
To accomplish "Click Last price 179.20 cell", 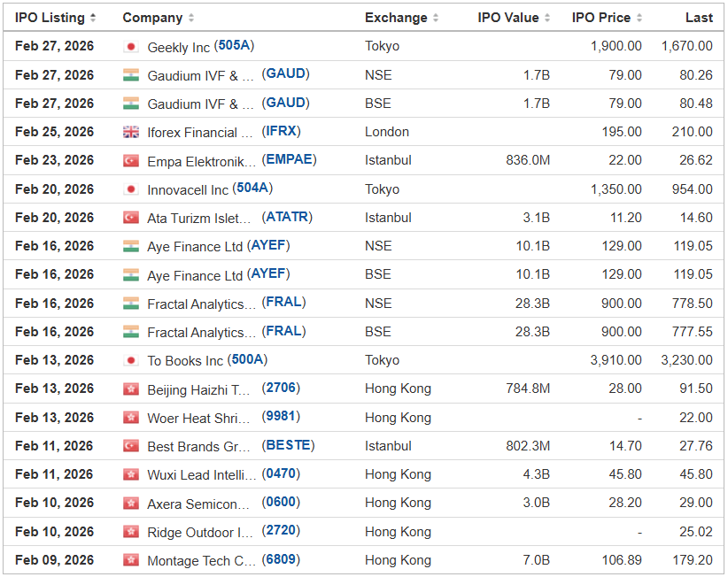I will click(693, 560).
